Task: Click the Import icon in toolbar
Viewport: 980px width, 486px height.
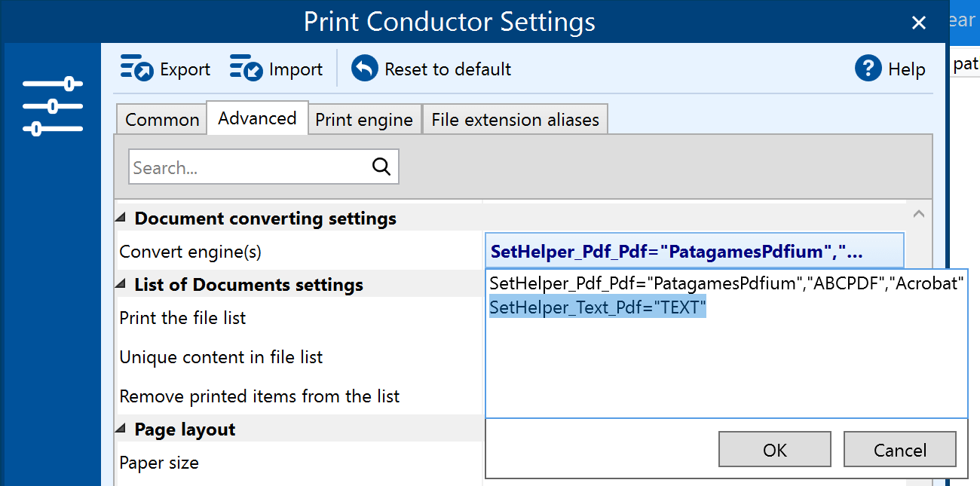Action: point(246,69)
